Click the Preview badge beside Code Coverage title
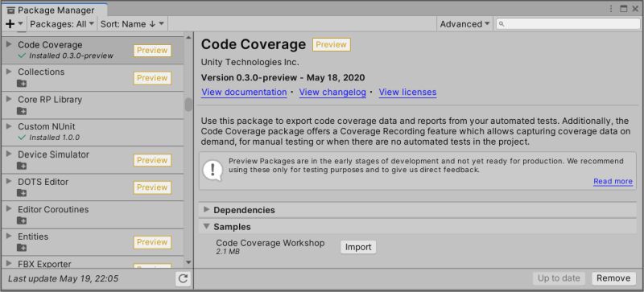 tap(332, 44)
